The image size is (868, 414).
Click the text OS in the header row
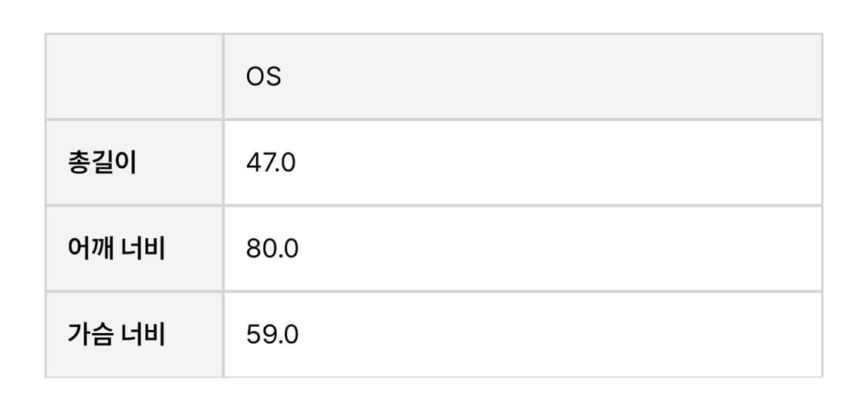pos(263,77)
